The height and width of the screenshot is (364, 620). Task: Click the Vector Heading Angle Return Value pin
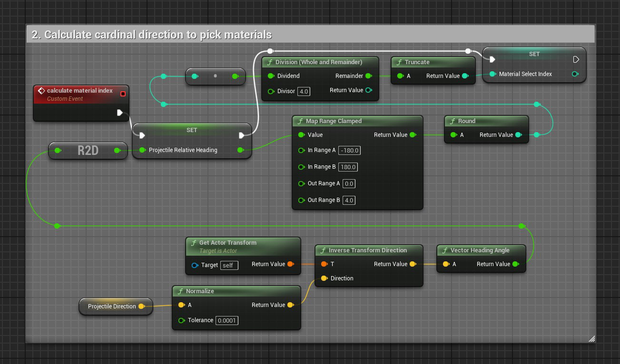516,264
